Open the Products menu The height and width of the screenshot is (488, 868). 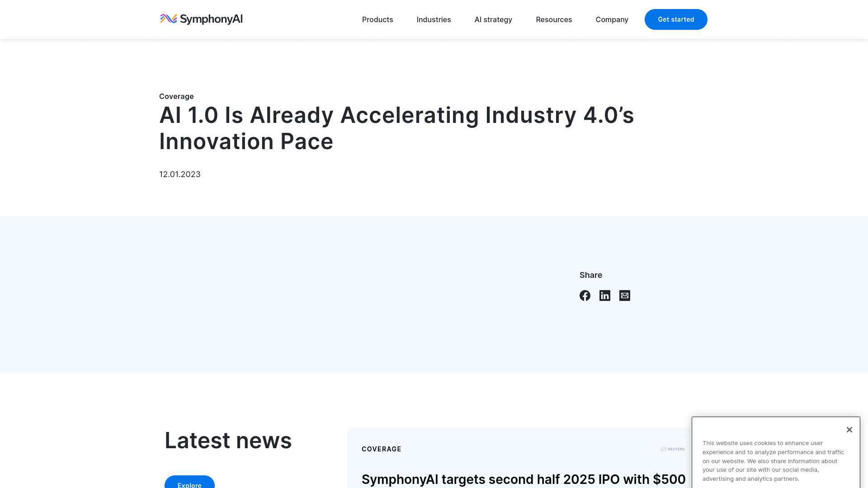(377, 19)
